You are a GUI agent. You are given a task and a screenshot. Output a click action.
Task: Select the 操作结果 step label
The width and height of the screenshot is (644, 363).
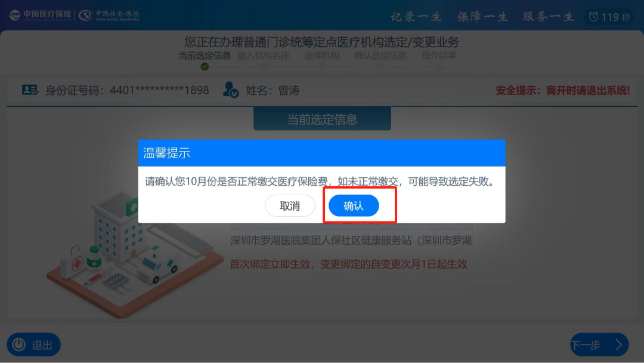pyautogui.click(x=439, y=56)
